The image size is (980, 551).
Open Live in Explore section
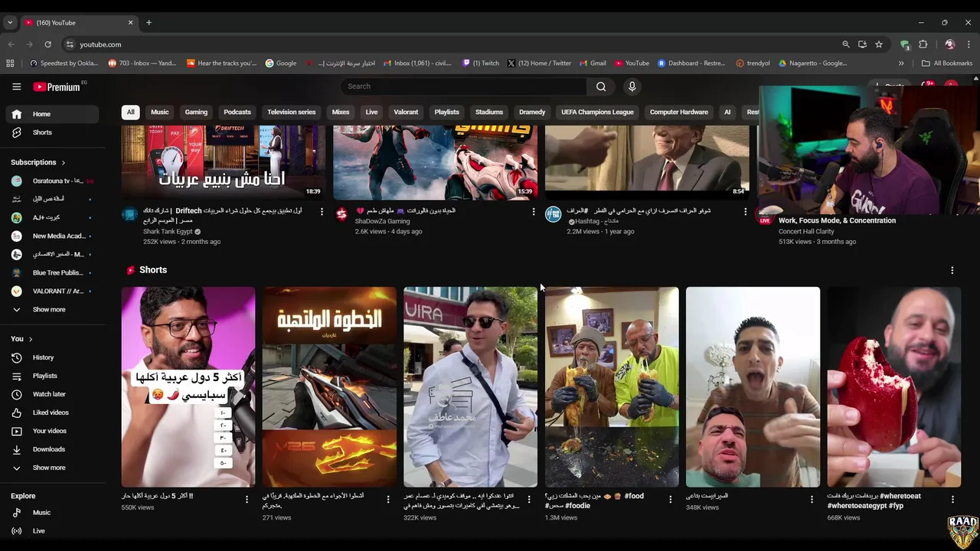tap(51, 531)
